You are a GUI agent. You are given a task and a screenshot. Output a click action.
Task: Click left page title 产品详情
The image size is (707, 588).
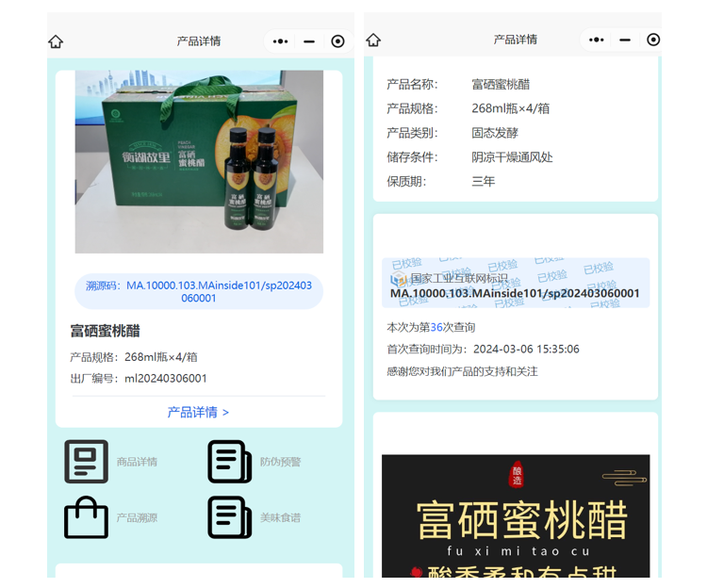pos(199,41)
